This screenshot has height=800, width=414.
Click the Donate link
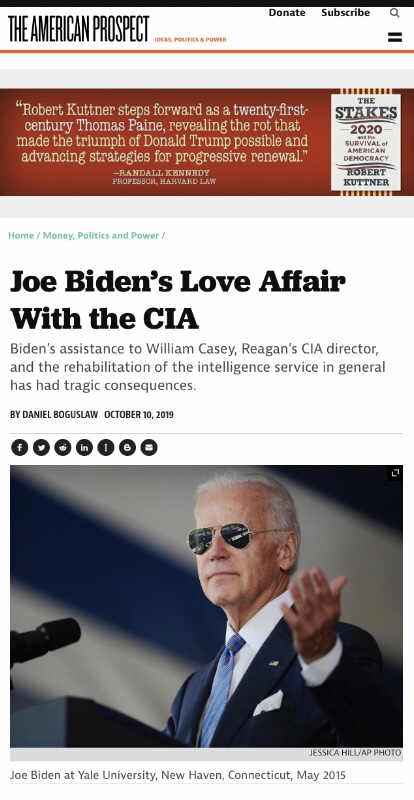287,13
